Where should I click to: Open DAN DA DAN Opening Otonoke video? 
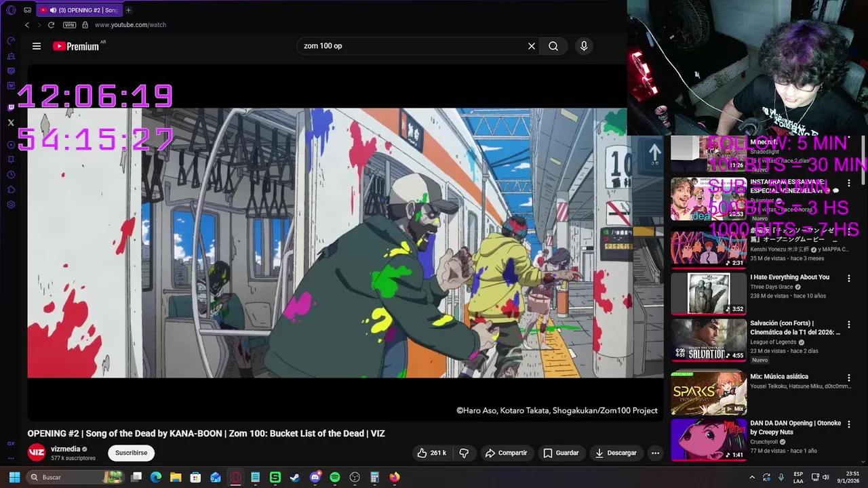tap(795, 428)
